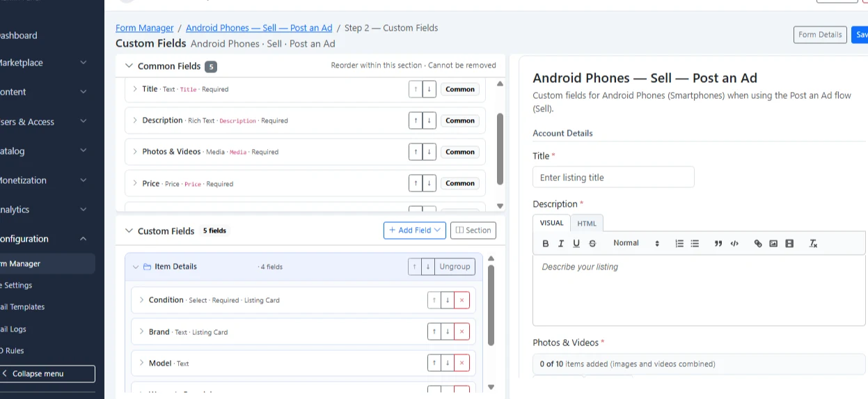The image size is (868, 399).
Task: Open the Normal heading style dropdown
Action: tap(636, 244)
